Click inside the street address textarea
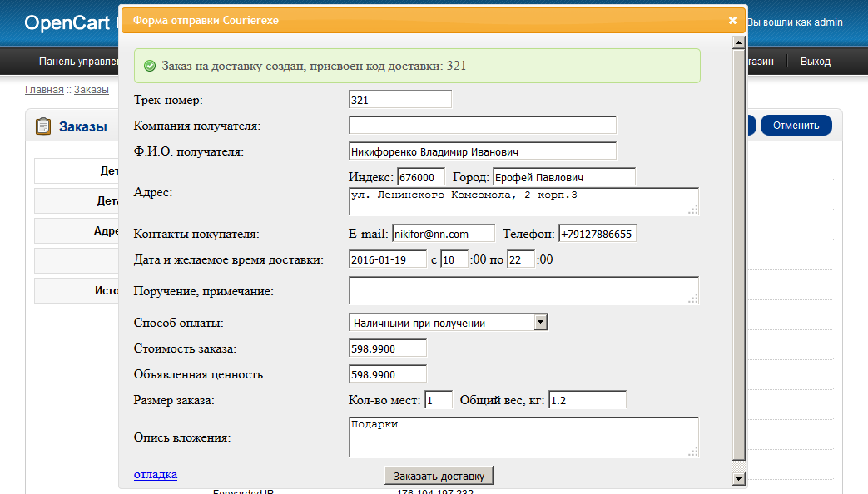The height and width of the screenshot is (494, 868). point(523,201)
